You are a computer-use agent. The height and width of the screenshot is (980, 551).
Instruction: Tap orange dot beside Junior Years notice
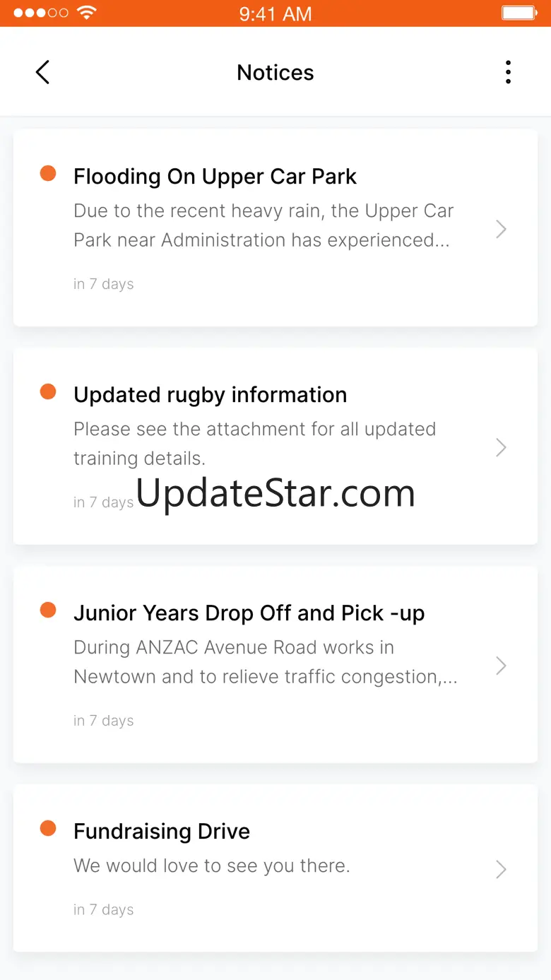(48, 610)
